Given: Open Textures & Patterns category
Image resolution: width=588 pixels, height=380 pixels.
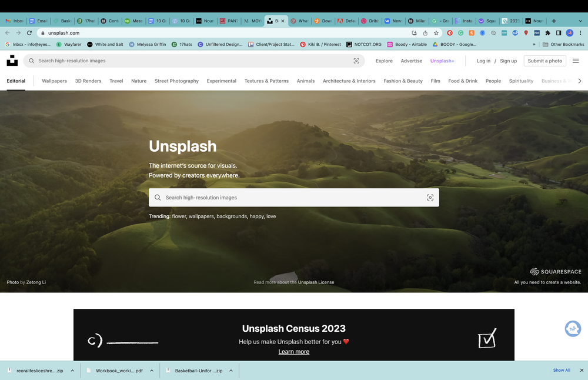Looking at the screenshot, I should 266,81.
